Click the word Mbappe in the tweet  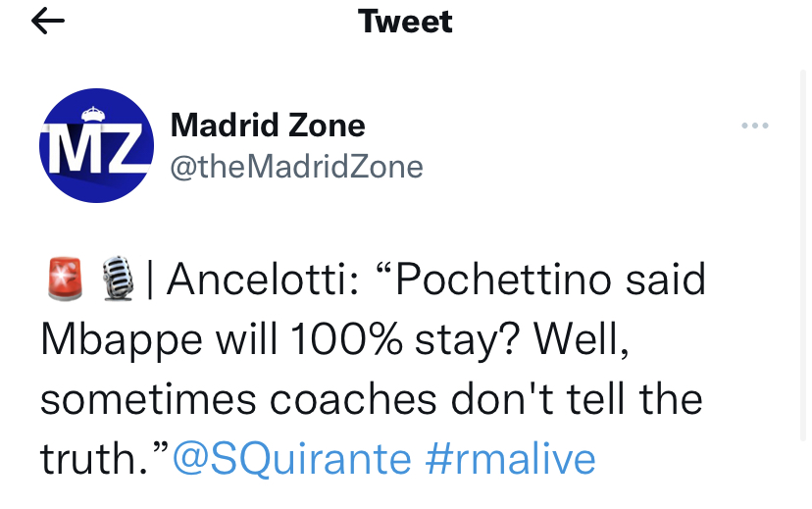tap(112, 339)
